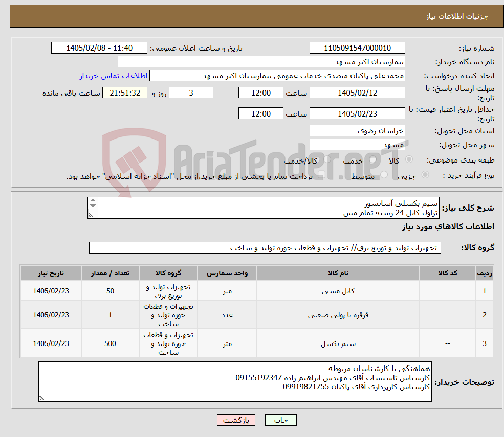Screen dimensions: 504x437
Task: Click the price validity date field 1405/02/23
Action: click(357, 113)
